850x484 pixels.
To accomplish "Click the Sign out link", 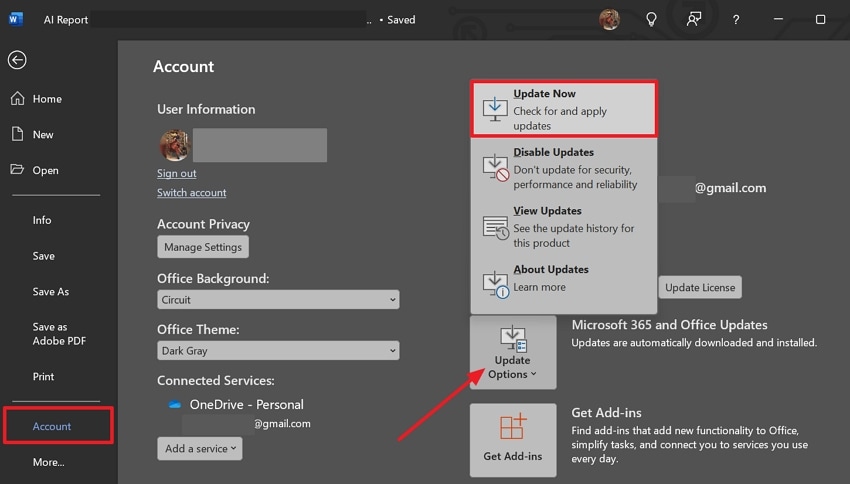I will [177, 173].
